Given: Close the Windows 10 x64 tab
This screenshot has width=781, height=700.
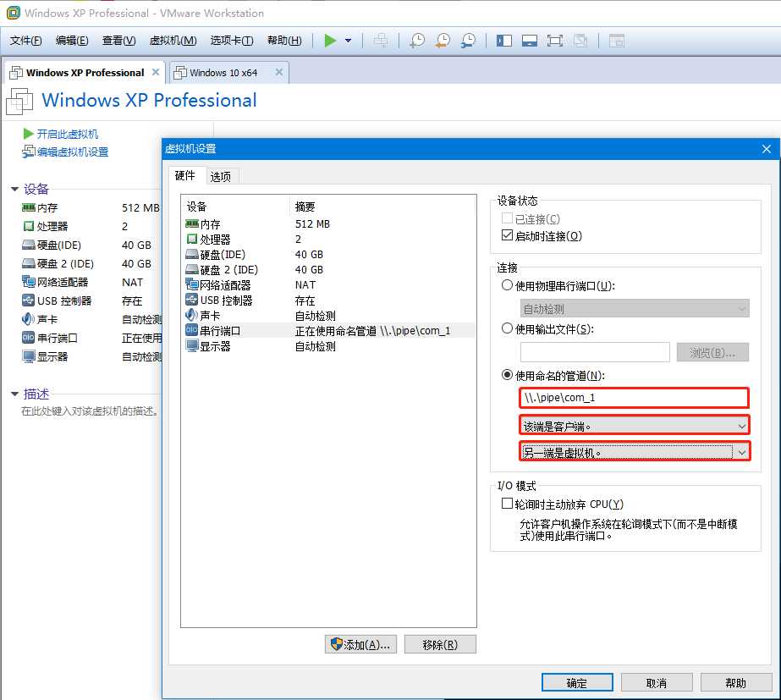Looking at the screenshot, I should tap(279, 72).
